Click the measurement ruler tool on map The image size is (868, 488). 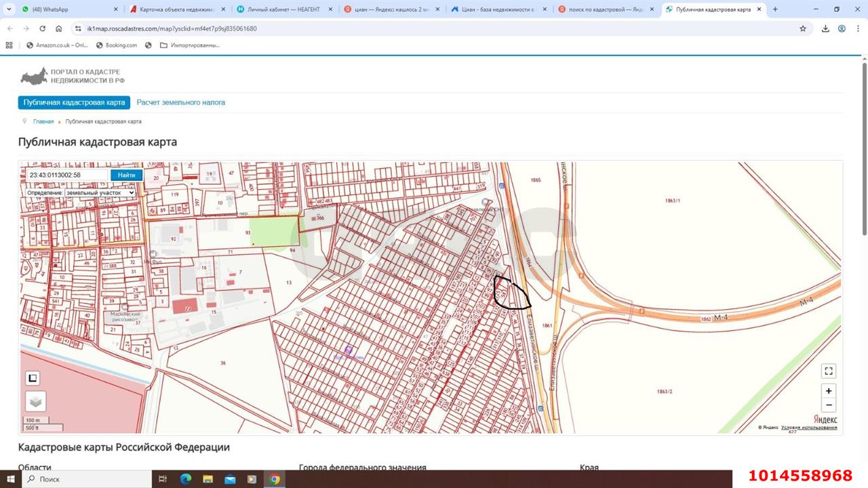click(33, 378)
